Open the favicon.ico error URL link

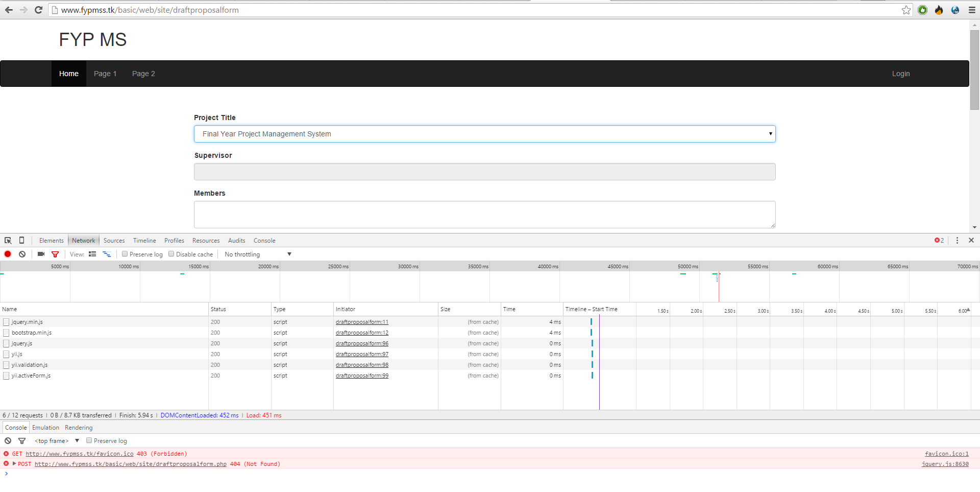point(80,454)
